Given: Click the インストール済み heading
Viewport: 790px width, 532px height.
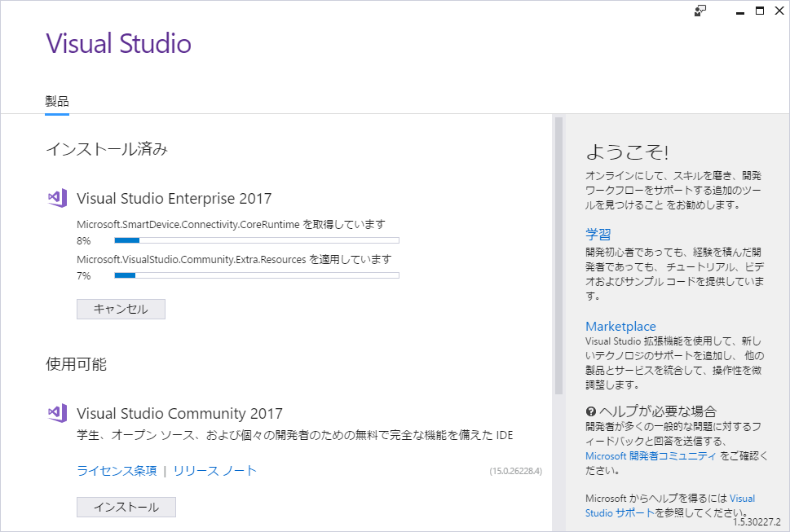Looking at the screenshot, I should (x=107, y=149).
